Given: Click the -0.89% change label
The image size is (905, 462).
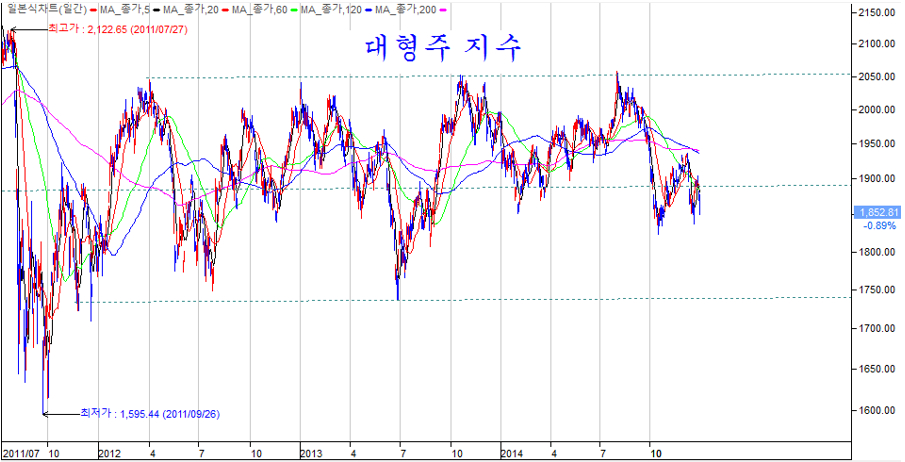Looking at the screenshot, I should tap(881, 226).
